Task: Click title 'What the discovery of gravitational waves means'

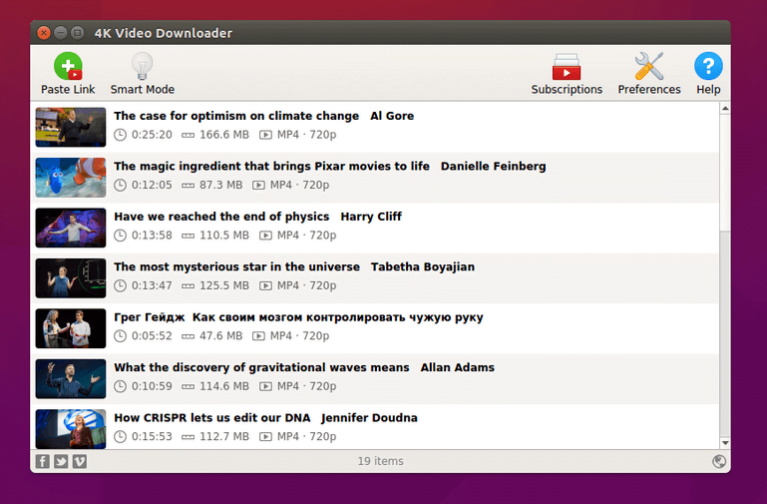Action: (262, 367)
